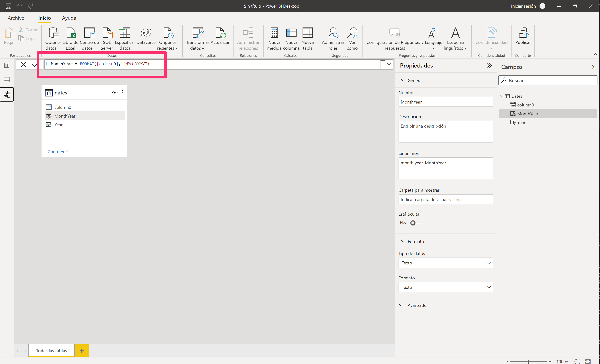600x364 pixels.
Task: Collapse the ribbon with caret
Action: (595, 54)
